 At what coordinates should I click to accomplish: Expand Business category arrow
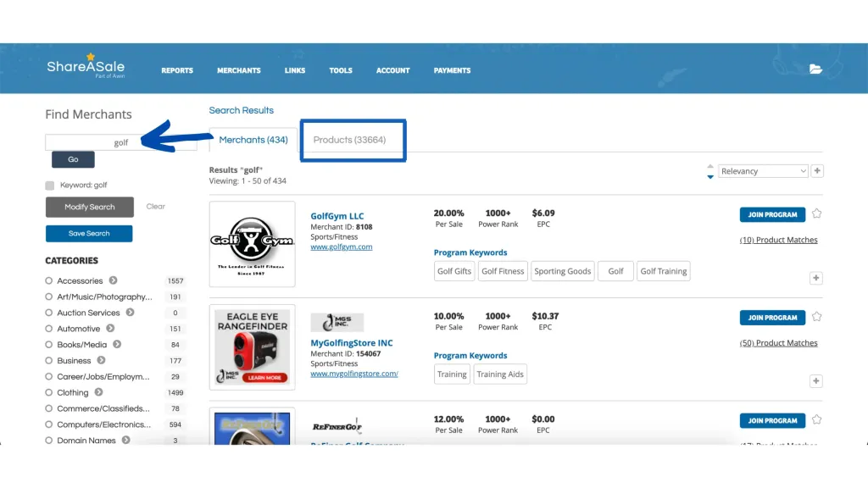(102, 360)
